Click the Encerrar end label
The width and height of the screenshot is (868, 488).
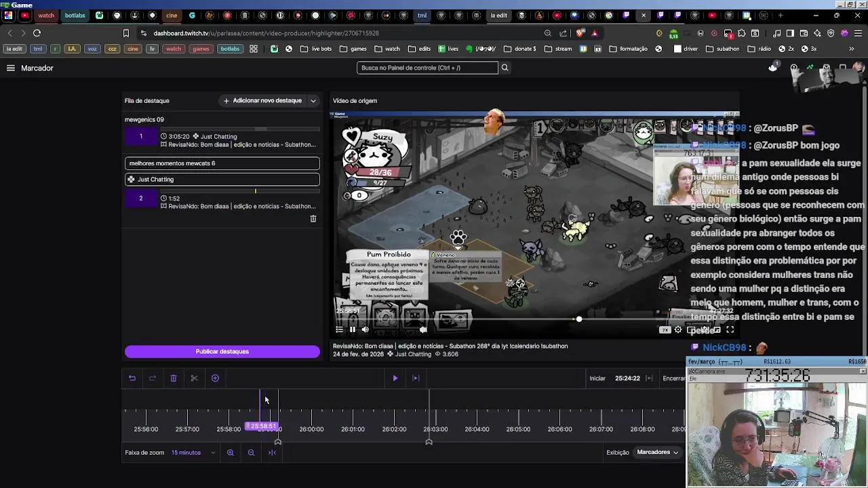(x=673, y=378)
